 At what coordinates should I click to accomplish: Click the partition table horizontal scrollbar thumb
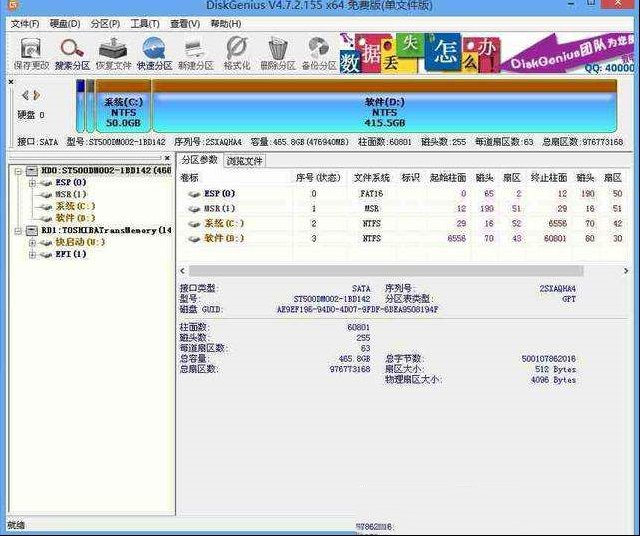pyautogui.click(x=386, y=271)
